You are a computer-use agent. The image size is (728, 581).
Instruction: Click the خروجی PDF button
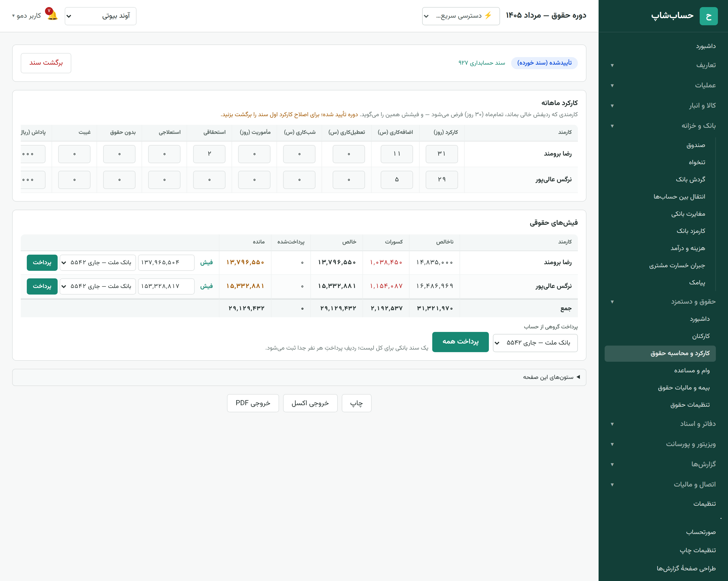point(253,403)
